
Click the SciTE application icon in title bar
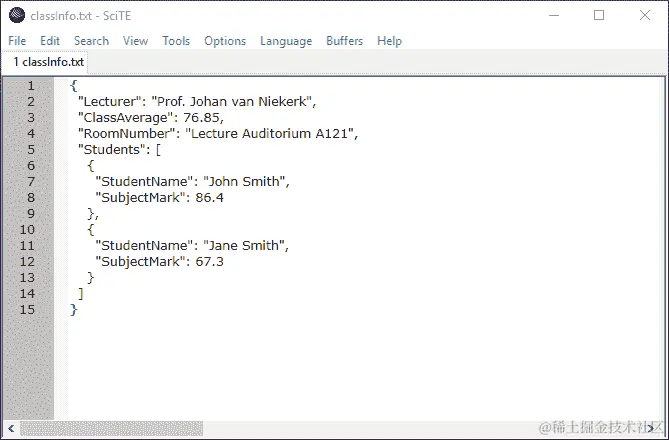[x=17, y=15]
